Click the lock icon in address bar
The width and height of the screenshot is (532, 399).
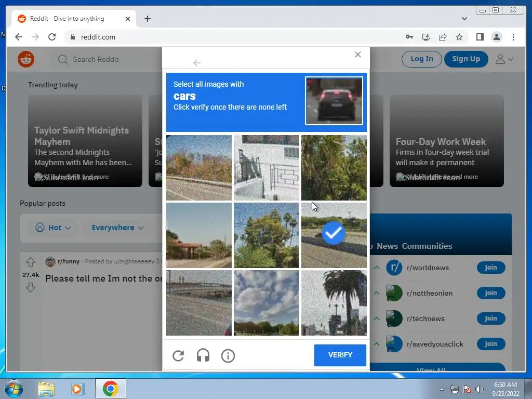click(x=72, y=37)
